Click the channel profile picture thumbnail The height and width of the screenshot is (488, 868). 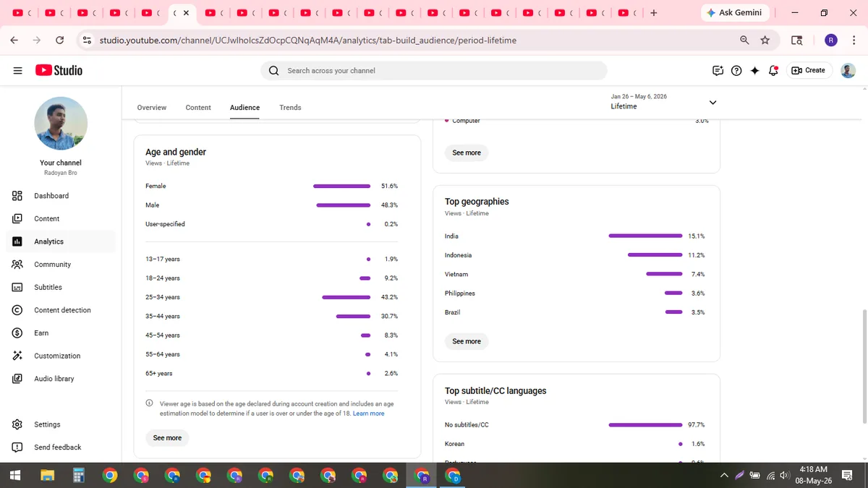click(61, 123)
